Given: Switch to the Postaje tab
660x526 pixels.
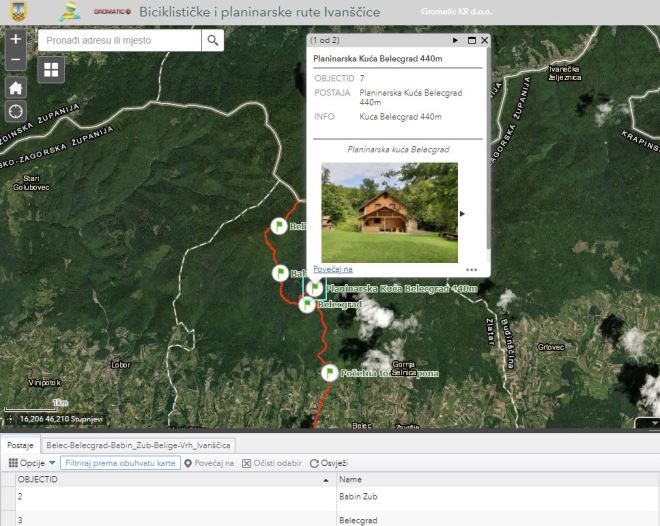Looking at the screenshot, I should coord(20,445).
